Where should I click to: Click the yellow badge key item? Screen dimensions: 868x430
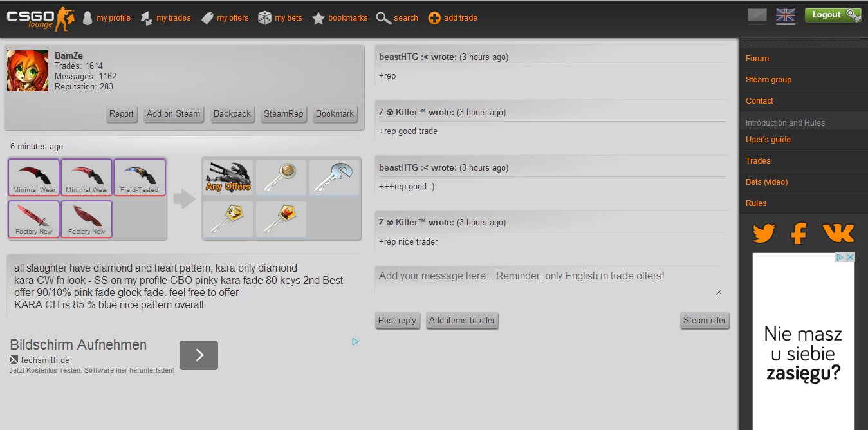(x=228, y=219)
